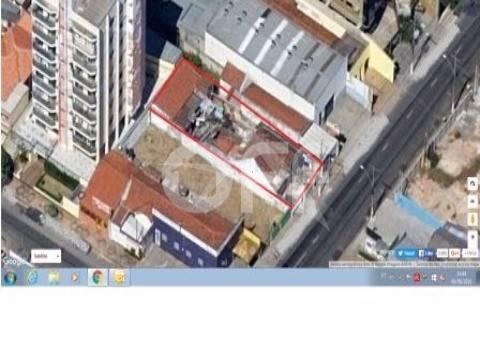Image resolution: width=480 pixels, height=360 pixels.
Task: Open the Satellite map type dropdown
Action: [46, 256]
